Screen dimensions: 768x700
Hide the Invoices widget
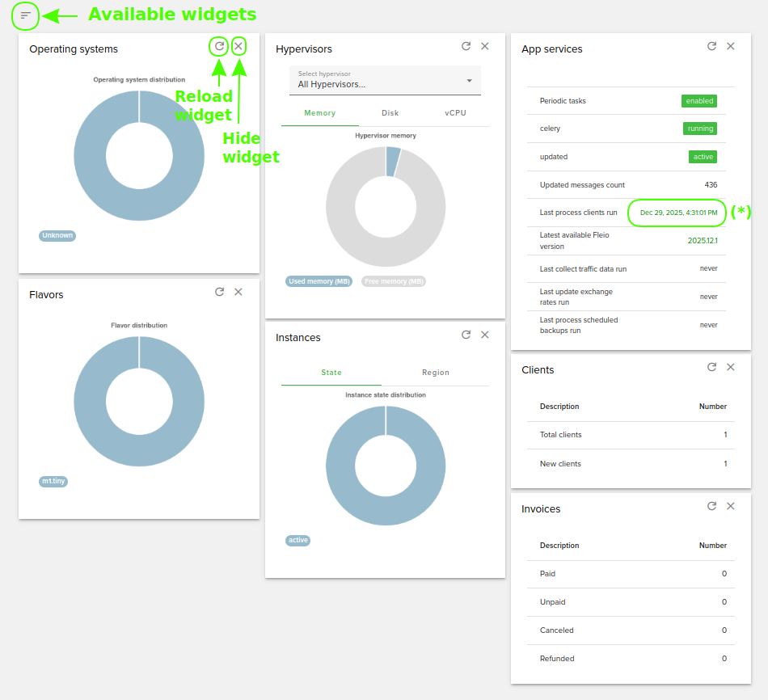(731, 506)
